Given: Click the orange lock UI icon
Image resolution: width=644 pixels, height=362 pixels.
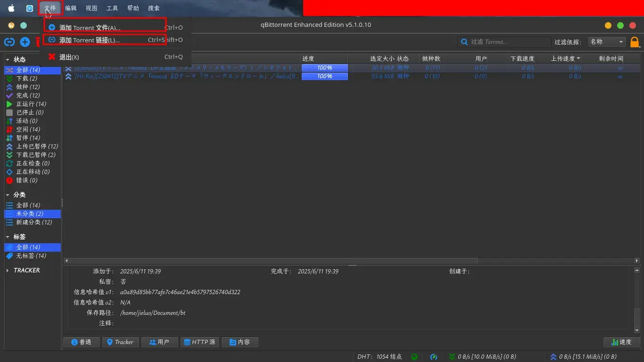Looking at the screenshot, I should (x=635, y=42).
